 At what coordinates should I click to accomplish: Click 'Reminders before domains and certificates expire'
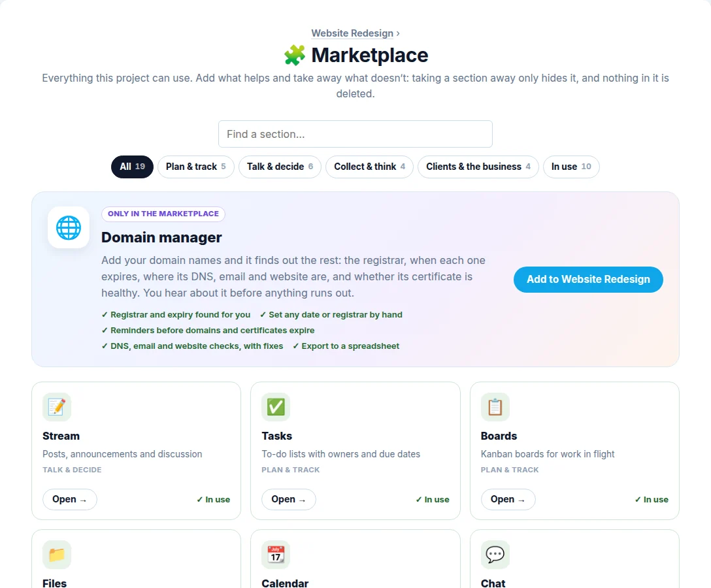(x=208, y=331)
